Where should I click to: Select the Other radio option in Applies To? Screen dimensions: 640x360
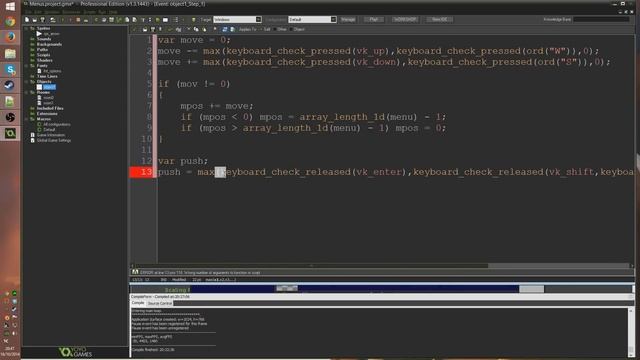(280, 29)
